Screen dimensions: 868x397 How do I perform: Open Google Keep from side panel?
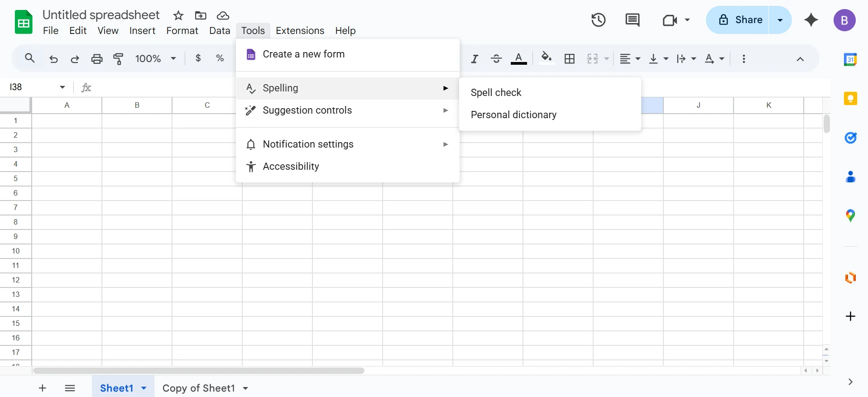pos(850,99)
